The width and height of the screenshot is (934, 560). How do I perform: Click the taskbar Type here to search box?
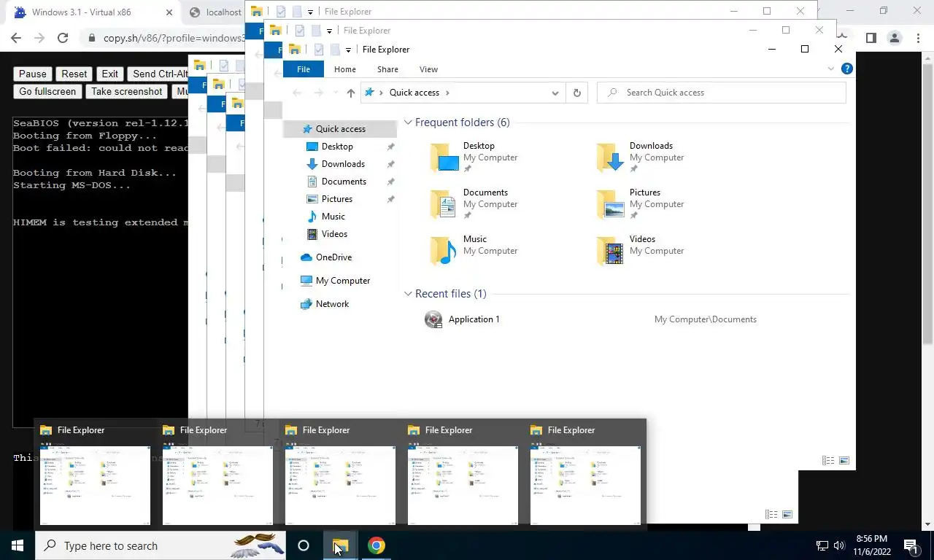click(x=161, y=545)
